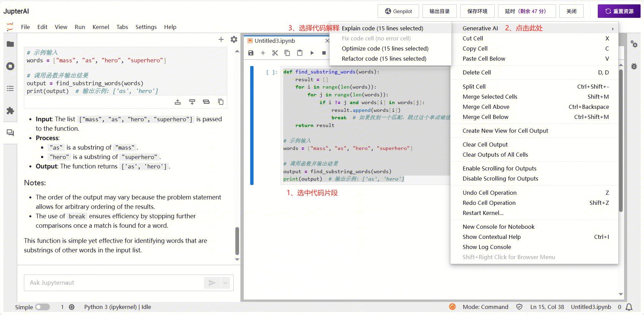Image resolution: width=644 pixels, height=315 pixels.
Task: Open the running kernels sidebar icon
Action: point(10,66)
